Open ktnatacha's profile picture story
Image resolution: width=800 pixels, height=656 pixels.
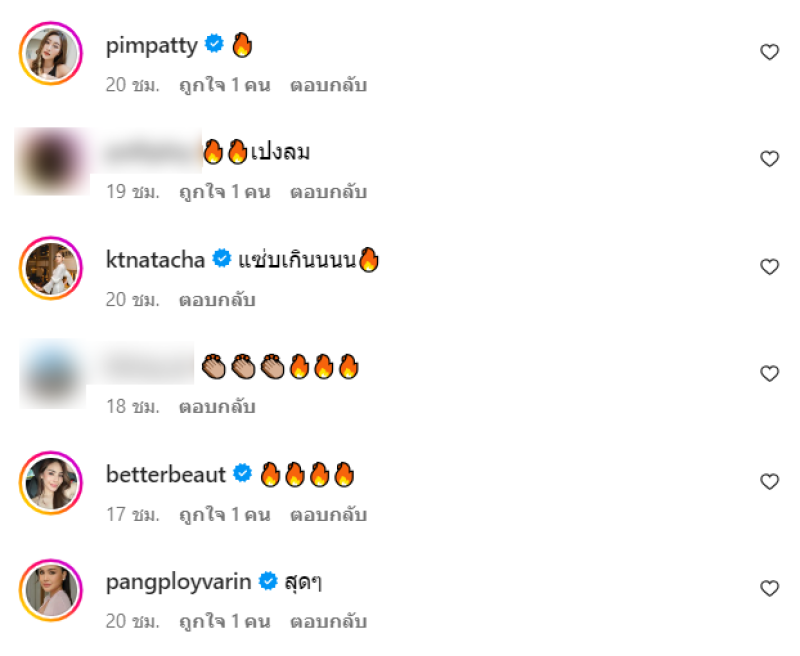point(51,268)
